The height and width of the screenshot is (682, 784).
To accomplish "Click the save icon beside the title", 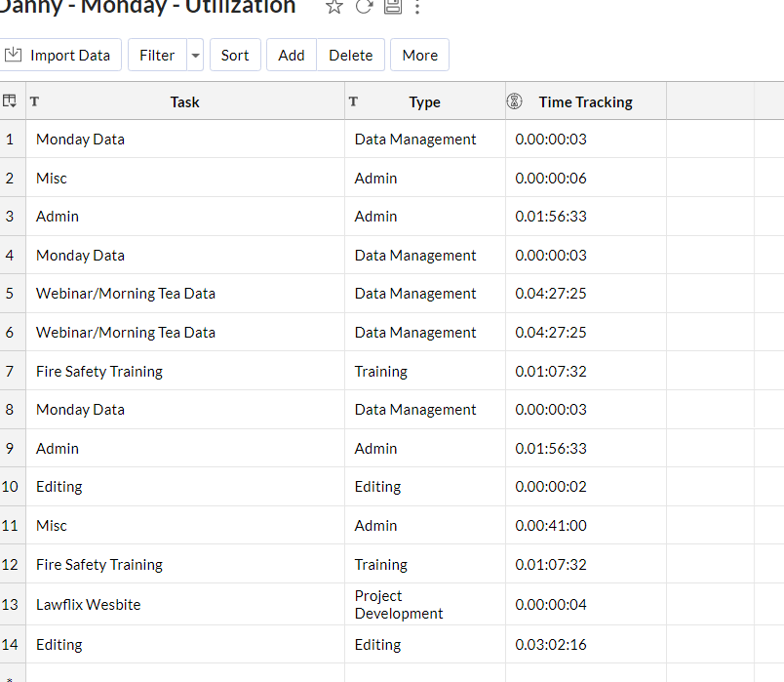I will tap(393, 7).
